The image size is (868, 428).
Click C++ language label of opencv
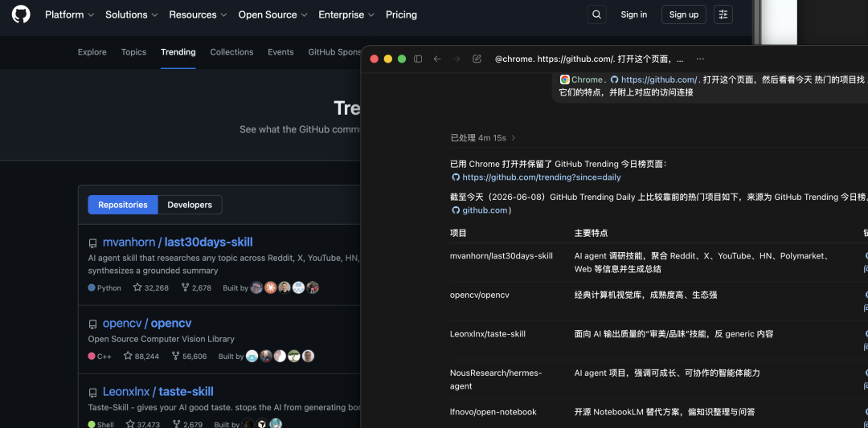click(100, 356)
